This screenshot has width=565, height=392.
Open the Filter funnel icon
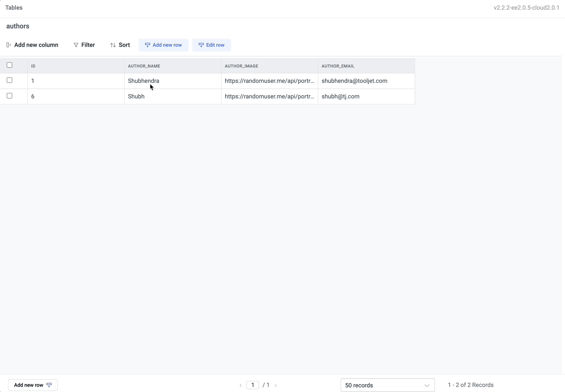pyautogui.click(x=76, y=45)
